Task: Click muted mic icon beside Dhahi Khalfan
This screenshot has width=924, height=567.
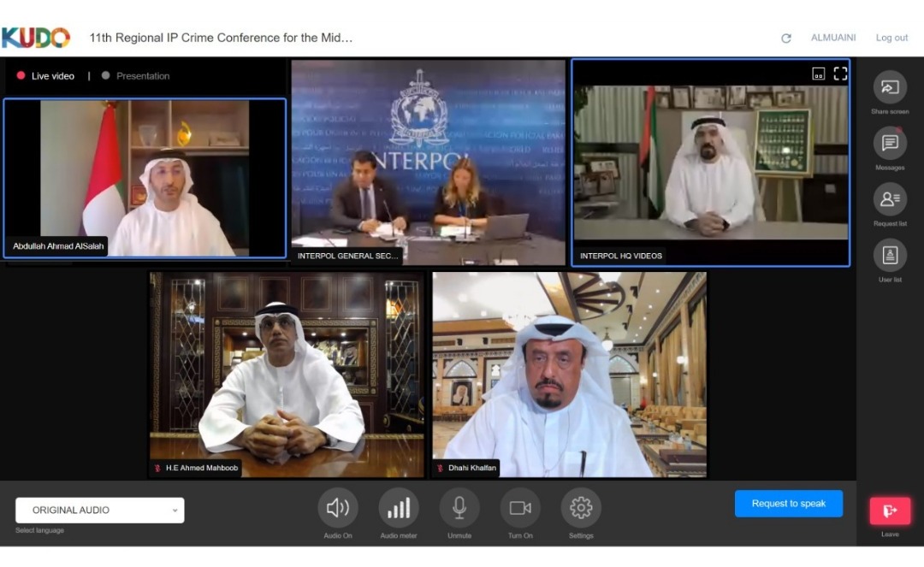Action: coord(441,468)
